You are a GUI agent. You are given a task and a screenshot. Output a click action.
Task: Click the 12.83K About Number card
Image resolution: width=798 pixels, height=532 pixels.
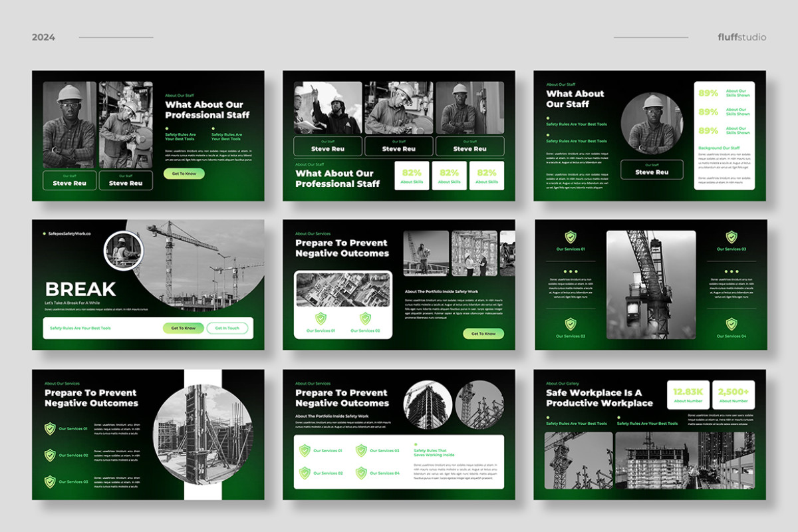[687, 394]
